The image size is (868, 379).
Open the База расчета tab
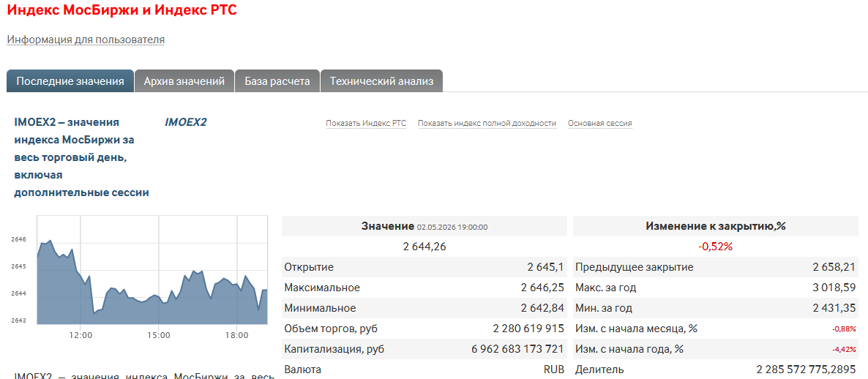pyautogui.click(x=277, y=81)
